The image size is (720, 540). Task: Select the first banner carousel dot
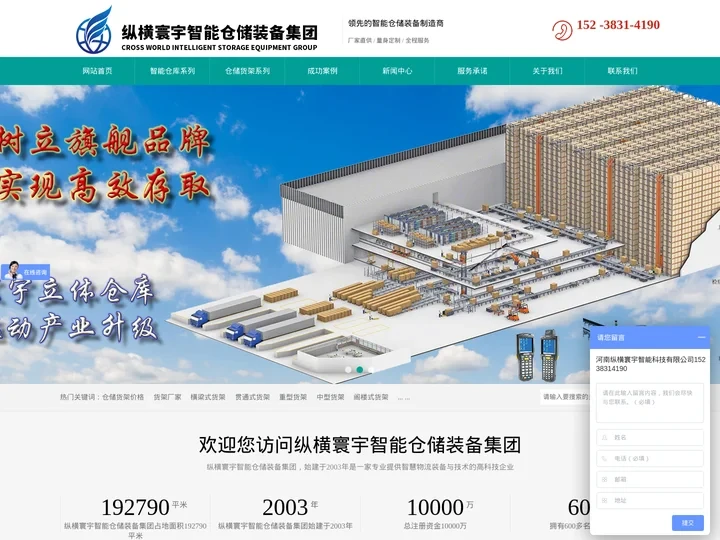pos(349,370)
